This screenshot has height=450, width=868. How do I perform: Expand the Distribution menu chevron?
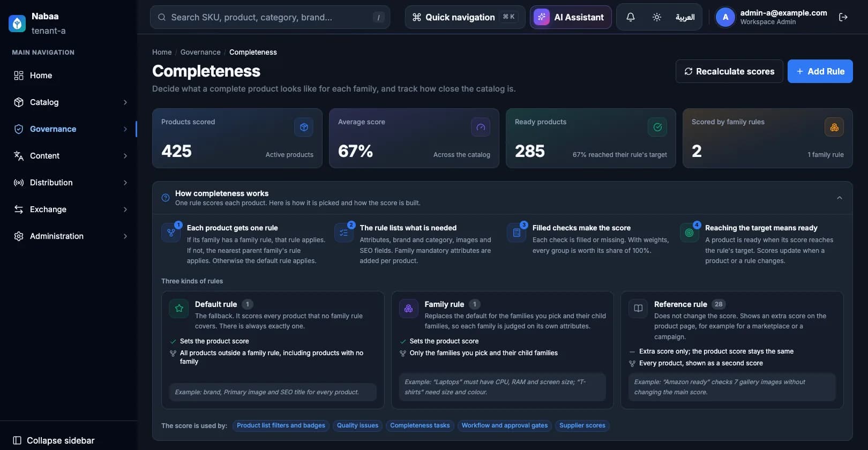pos(125,183)
